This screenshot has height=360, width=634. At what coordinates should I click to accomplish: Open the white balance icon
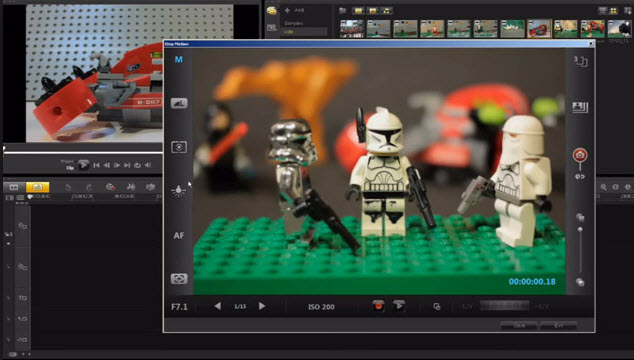(178, 191)
